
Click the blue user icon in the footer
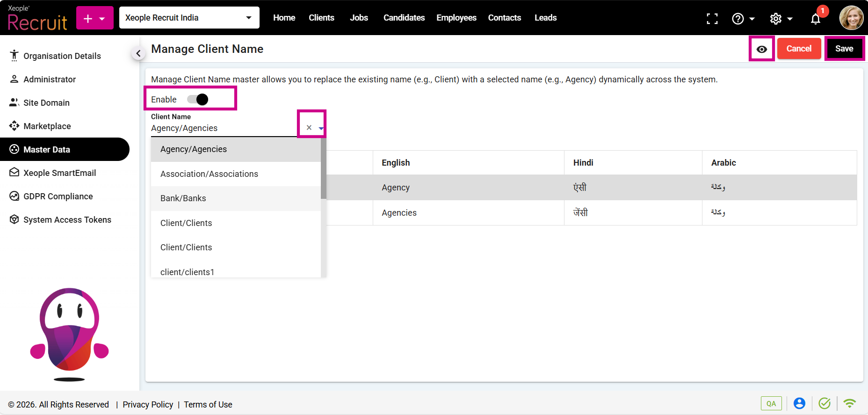click(799, 403)
